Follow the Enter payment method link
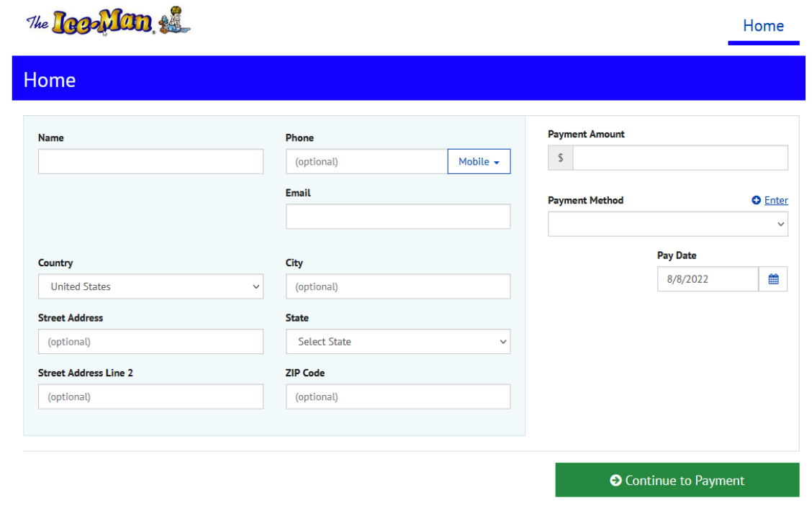The image size is (812, 508). tap(776, 201)
